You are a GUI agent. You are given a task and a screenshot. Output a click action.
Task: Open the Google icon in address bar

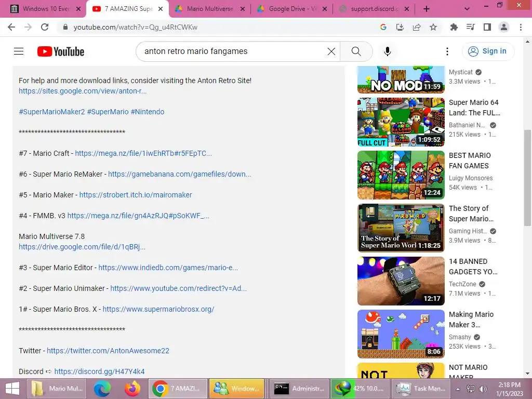pos(383,27)
